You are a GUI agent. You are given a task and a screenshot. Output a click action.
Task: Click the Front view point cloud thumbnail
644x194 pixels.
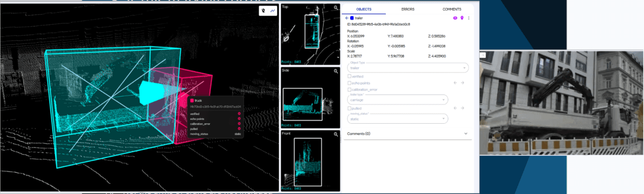tap(311, 160)
